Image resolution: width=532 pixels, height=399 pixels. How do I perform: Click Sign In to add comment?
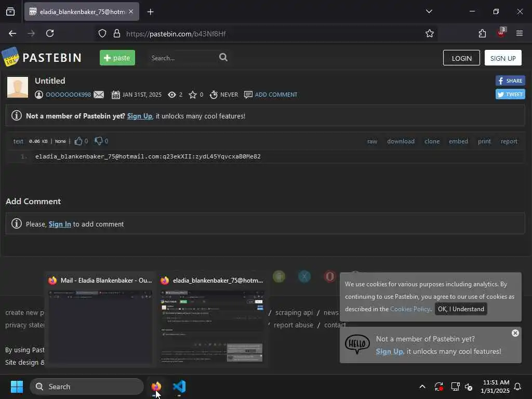tap(60, 224)
